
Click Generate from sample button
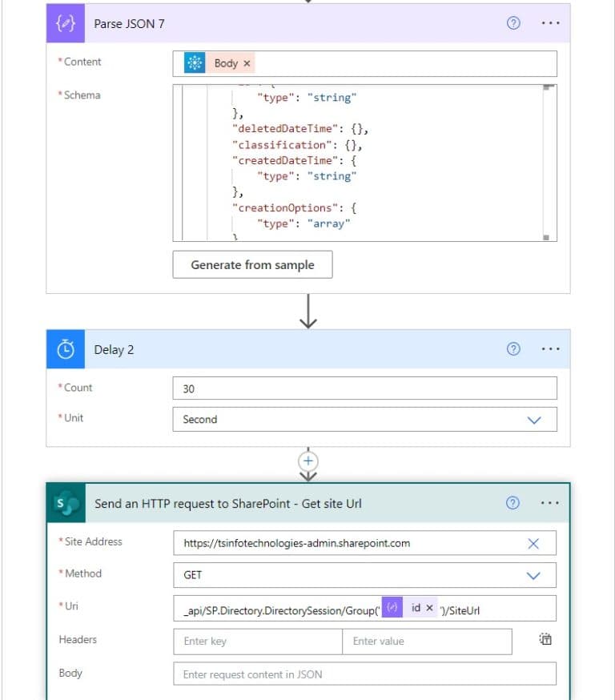click(x=252, y=265)
